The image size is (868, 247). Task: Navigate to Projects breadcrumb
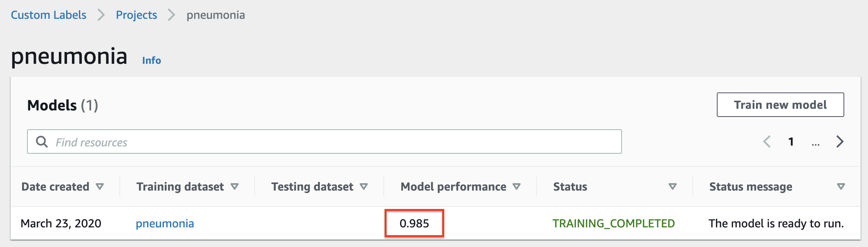coord(136,15)
